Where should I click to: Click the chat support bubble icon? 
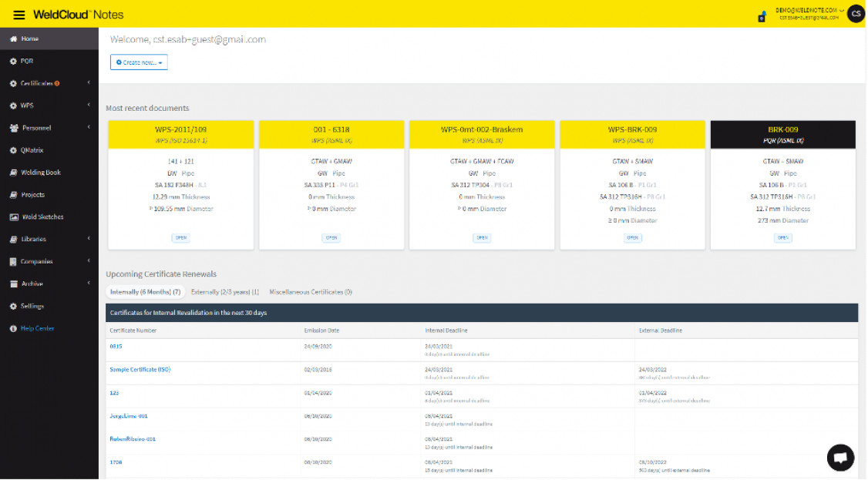point(840,457)
